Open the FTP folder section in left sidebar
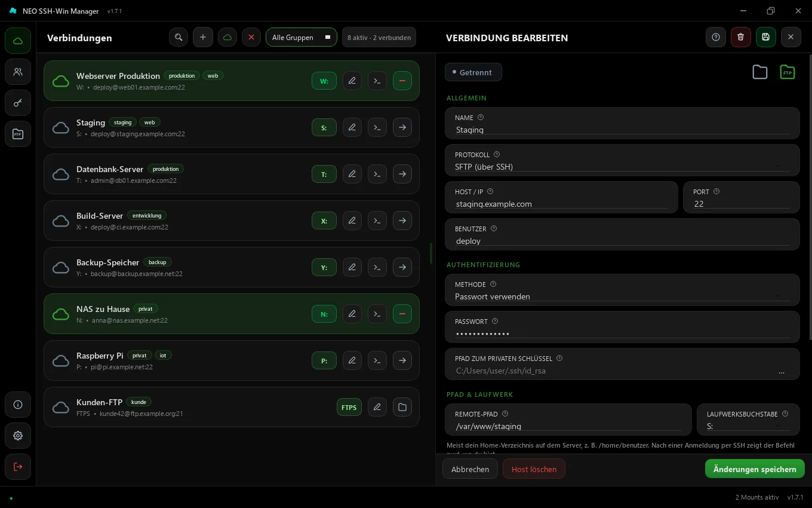This screenshot has width=812, height=508. 18,134
